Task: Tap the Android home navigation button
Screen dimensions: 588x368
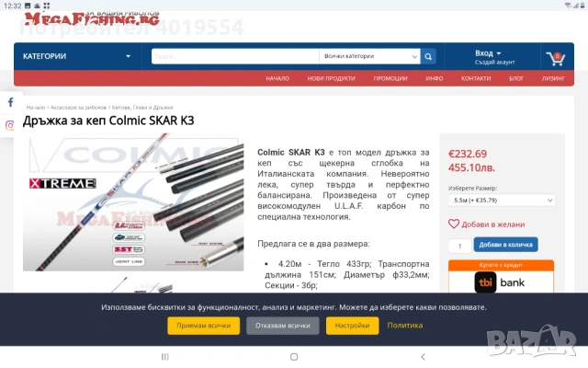Action: [x=294, y=357]
